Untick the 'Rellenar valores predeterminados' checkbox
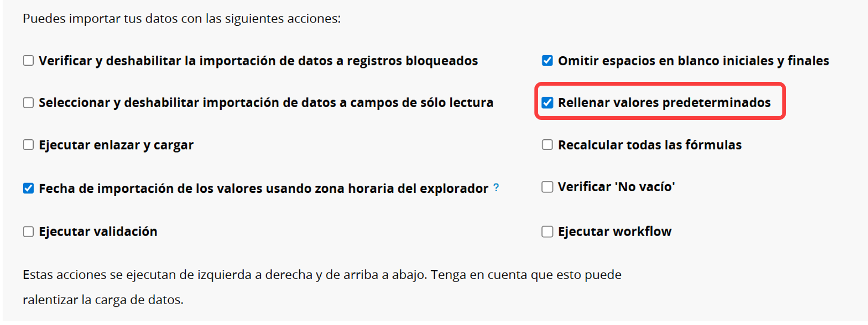 point(547,103)
